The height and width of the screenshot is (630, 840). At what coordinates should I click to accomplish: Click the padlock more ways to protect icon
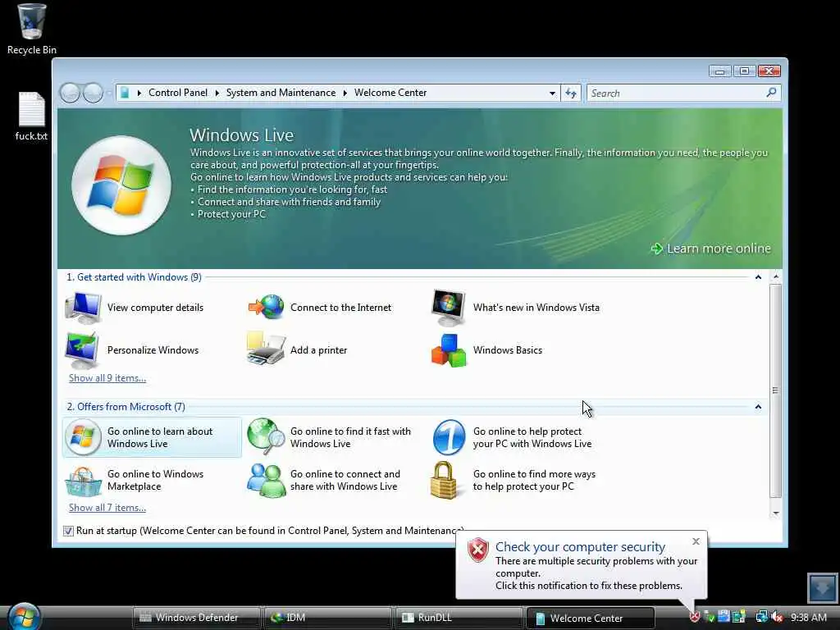click(444, 480)
